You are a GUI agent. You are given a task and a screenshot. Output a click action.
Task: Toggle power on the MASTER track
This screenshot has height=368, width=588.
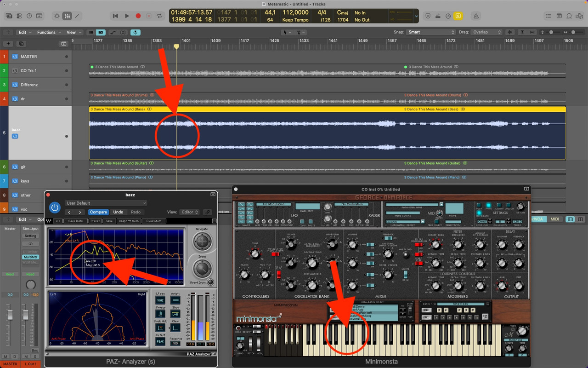(x=15, y=57)
